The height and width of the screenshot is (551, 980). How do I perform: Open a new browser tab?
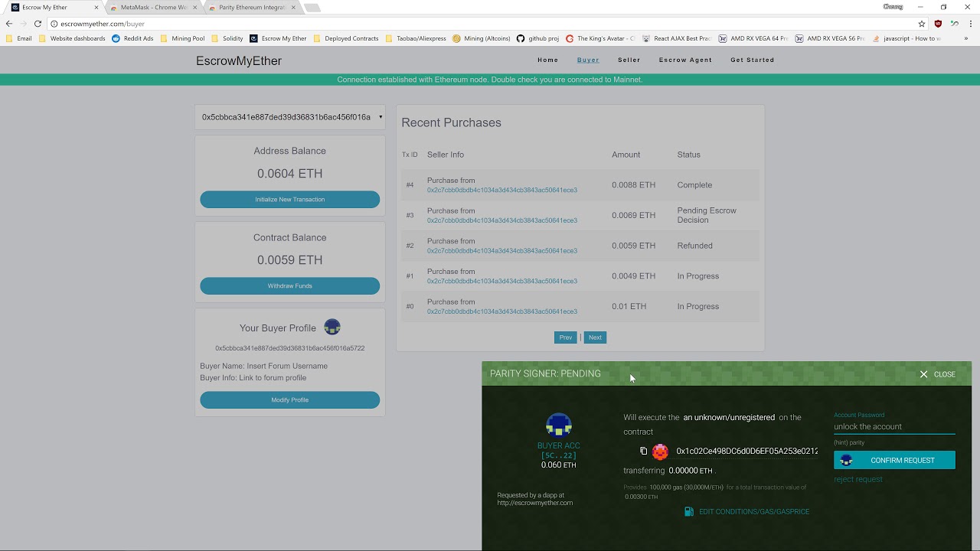pyautogui.click(x=312, y=8)
